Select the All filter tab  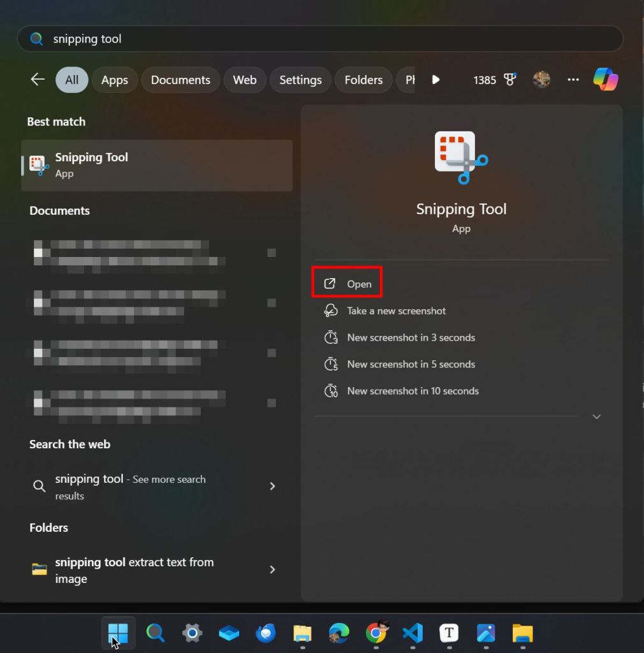pos(71,80)
